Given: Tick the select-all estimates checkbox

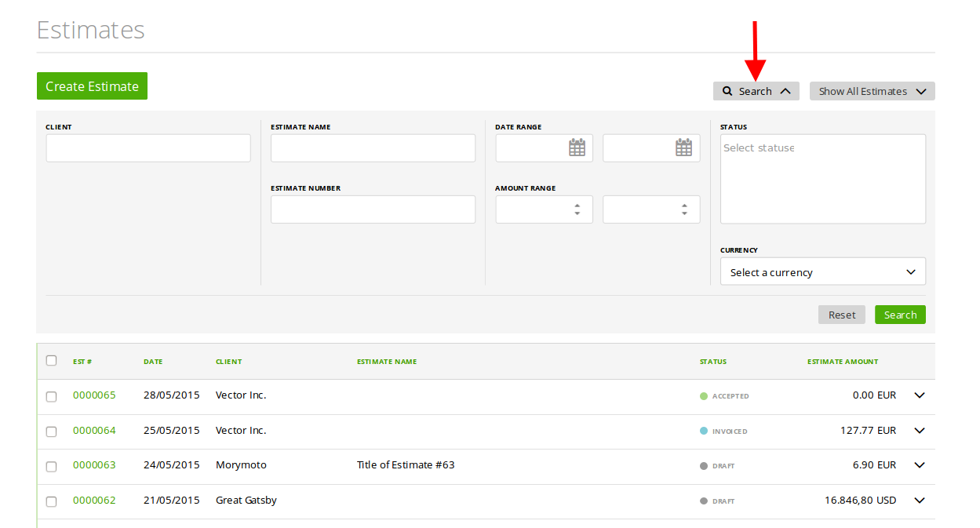Looking at the screenshot, I should point(52,361).
